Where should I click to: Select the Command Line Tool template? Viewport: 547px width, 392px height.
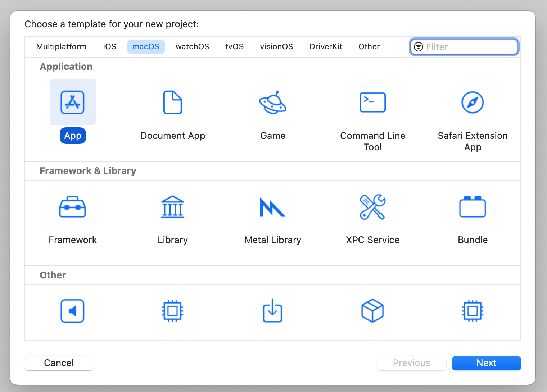click(372, 102)
